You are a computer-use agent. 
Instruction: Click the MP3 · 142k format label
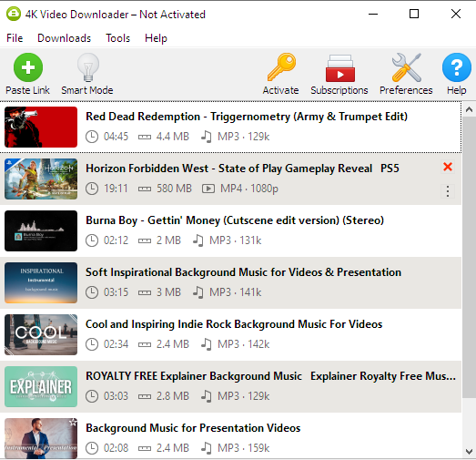244,344
